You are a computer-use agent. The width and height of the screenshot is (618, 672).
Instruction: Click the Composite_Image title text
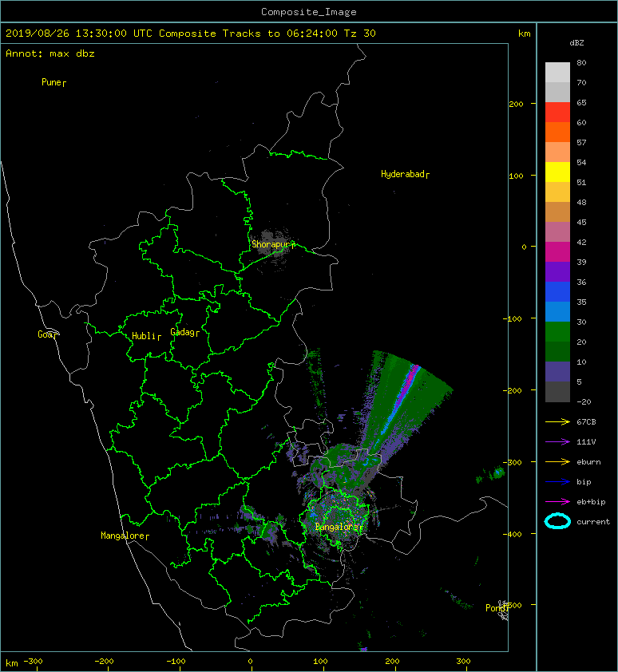point(309,12)
